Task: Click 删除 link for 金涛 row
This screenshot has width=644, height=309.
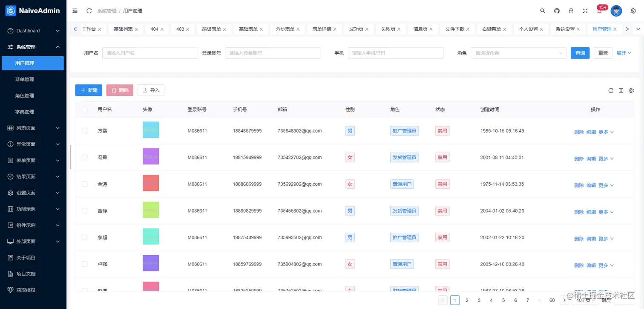Action: (579, 185)
